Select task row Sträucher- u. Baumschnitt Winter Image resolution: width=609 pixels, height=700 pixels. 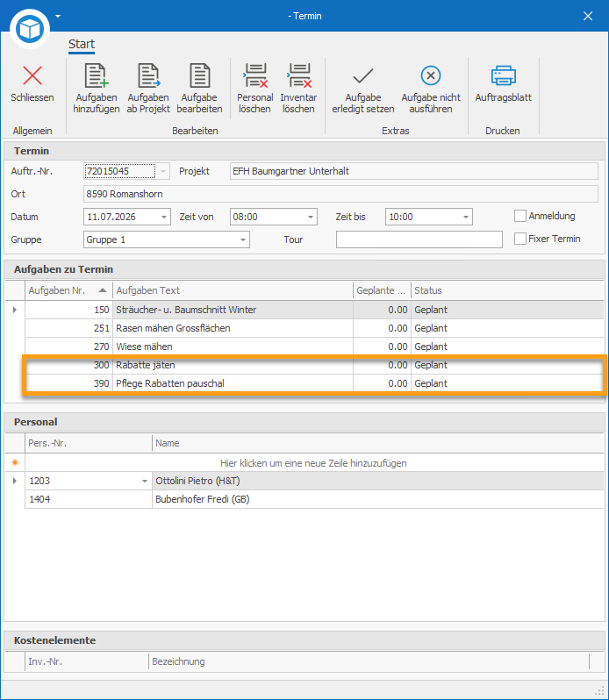click(x=314, y=310)
